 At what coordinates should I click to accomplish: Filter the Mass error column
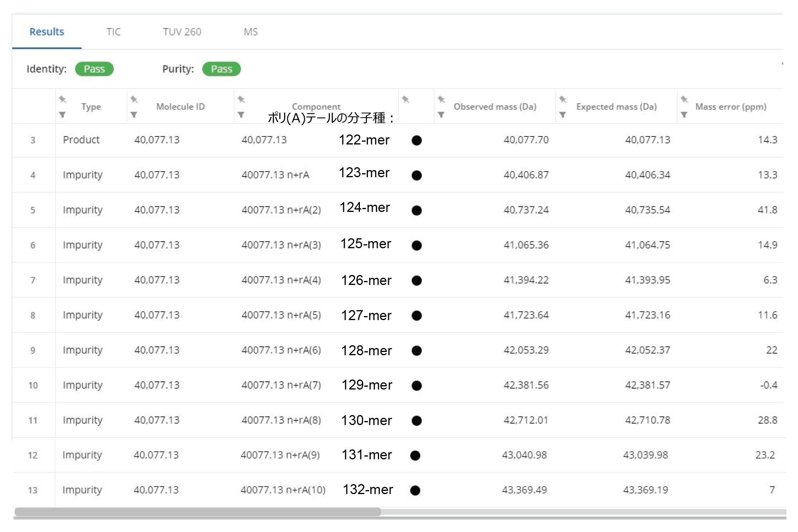684,115
